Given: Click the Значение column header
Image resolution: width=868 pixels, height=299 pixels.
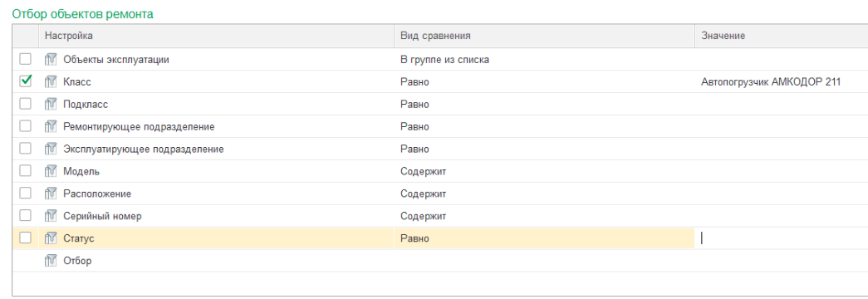Looking at the screenshot, I should [x=782, y=36].
